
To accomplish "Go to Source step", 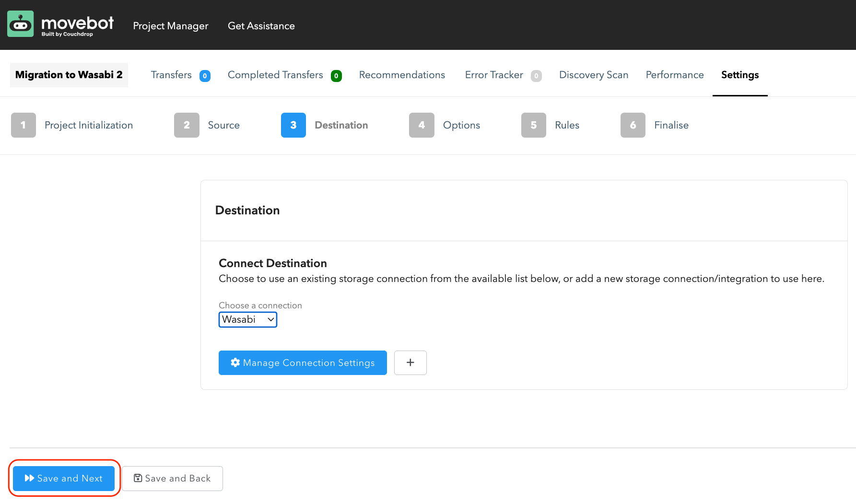I will coord(224,125).
